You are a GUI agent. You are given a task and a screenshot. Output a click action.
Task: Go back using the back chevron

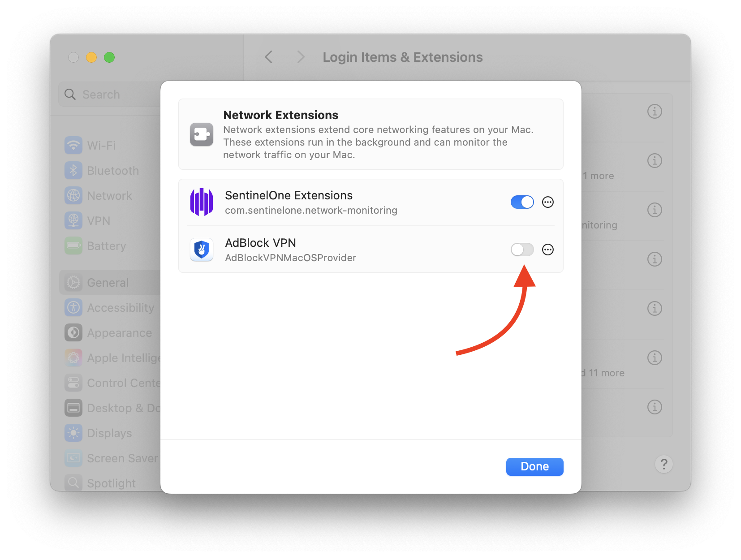pyautogui.click(x=269, y=57)
